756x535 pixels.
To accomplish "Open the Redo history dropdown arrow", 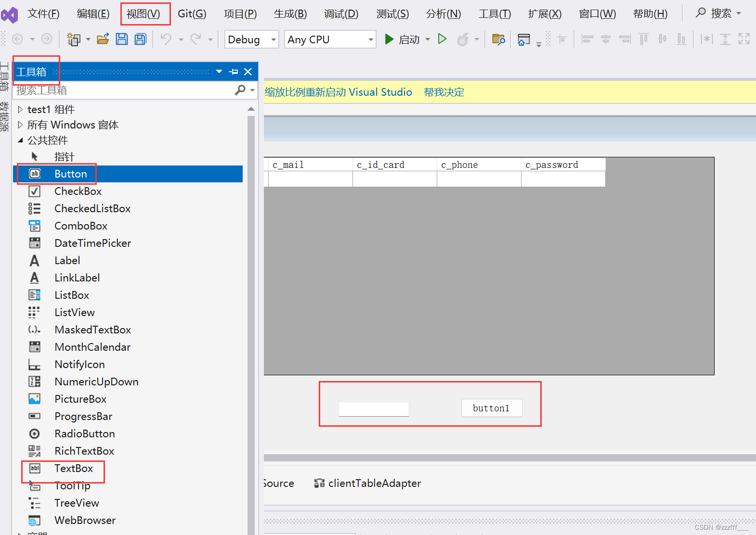I will tap(210, 39).
